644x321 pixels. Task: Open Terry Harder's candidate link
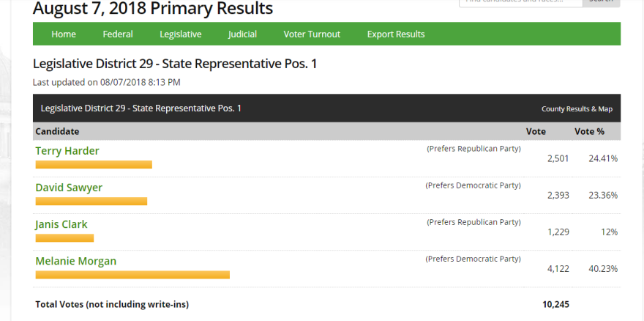(67, 151)
